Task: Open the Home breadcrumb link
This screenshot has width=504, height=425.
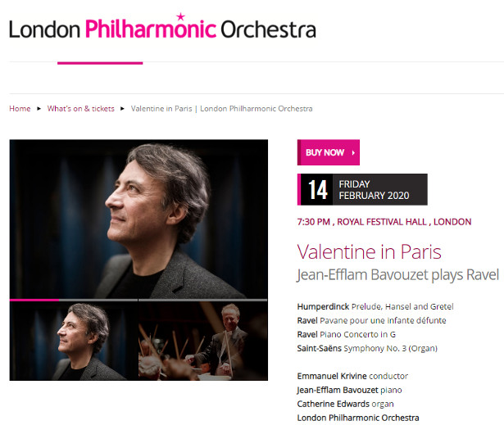Action: point(20,109)
